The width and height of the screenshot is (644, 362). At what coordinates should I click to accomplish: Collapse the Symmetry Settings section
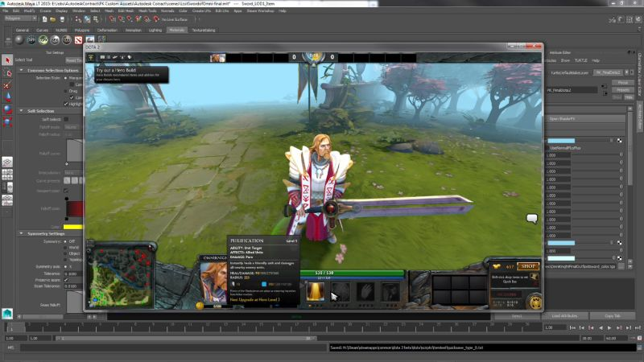21,233
